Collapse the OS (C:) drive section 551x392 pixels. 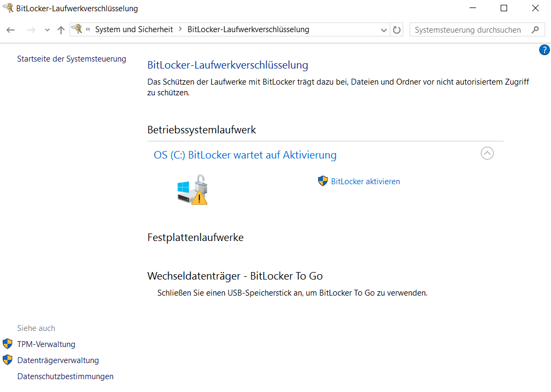coord(487,153)
